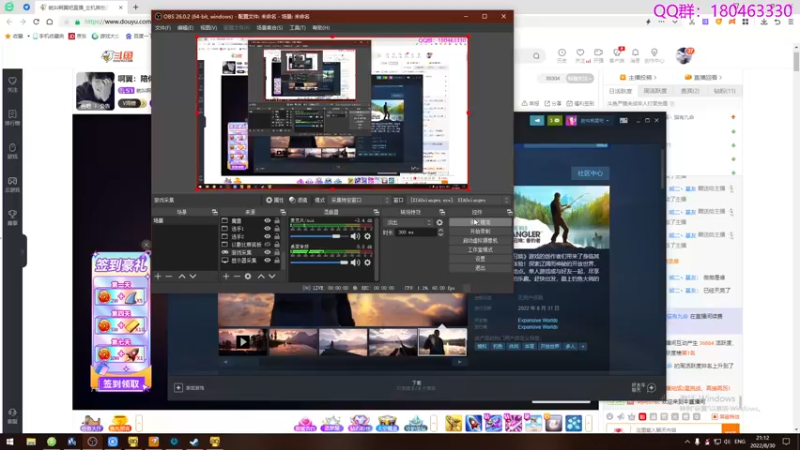Expand the collapsed Douyu left sidebar handle
Viewport: 800px width, 450px height.
coord(23,251)
